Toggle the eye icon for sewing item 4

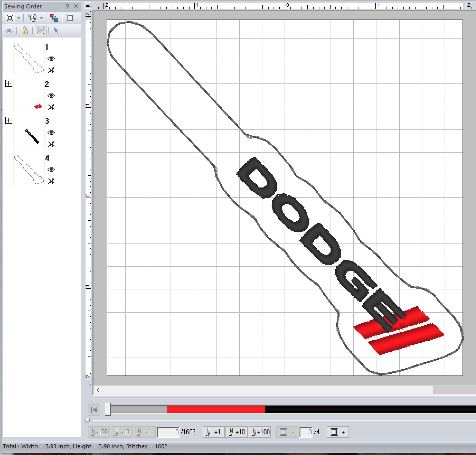51,170
